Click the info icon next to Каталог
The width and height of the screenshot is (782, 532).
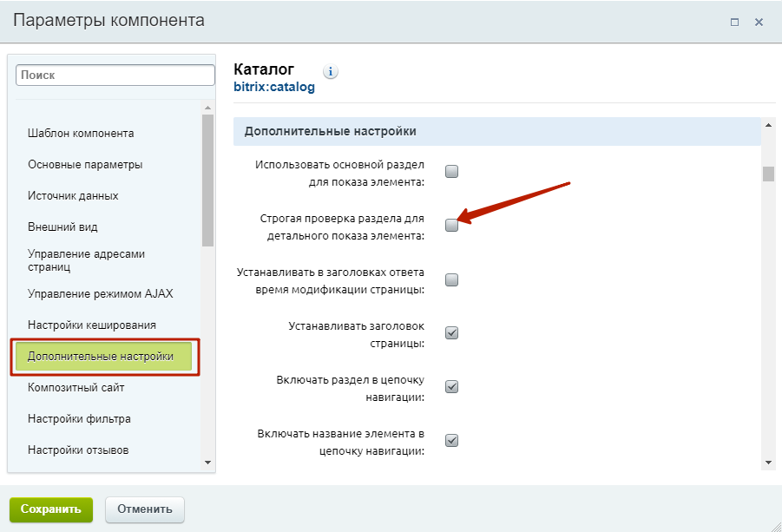pyautogui.click(x=331, y=71)
